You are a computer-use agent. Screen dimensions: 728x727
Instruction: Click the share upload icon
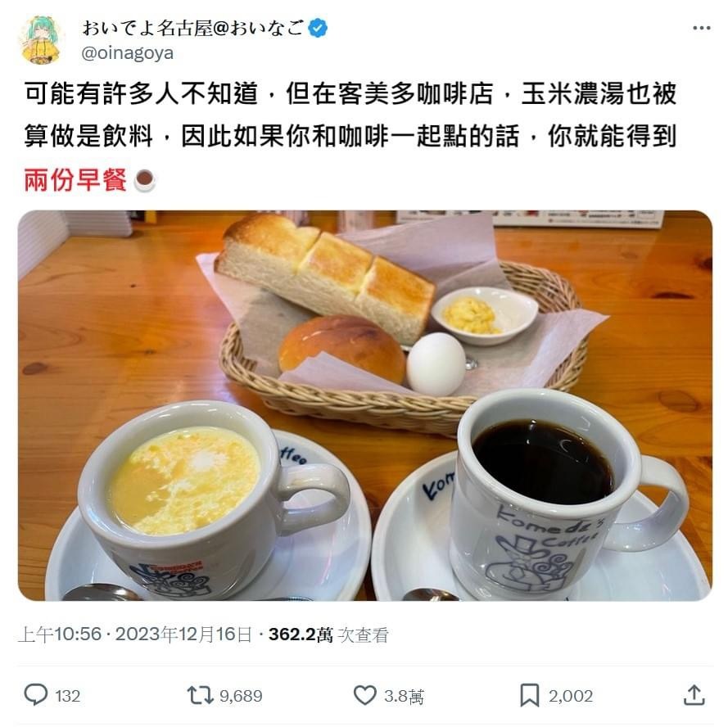coord(694,695)
